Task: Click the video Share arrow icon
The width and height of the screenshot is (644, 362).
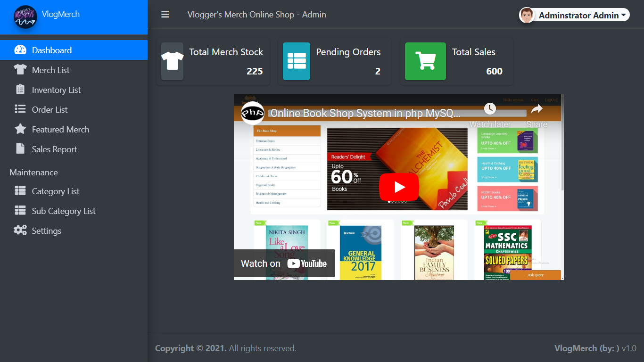Action: click(537, 109)
